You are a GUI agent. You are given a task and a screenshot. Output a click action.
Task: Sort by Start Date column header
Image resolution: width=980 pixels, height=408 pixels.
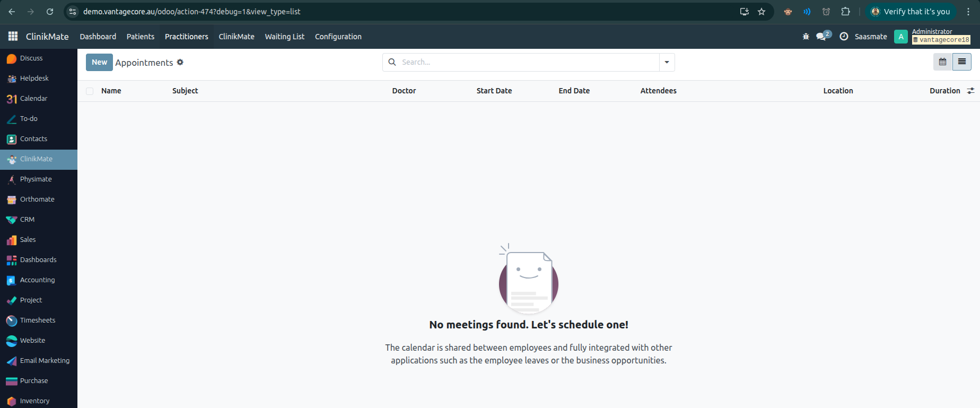pos(494,91)
